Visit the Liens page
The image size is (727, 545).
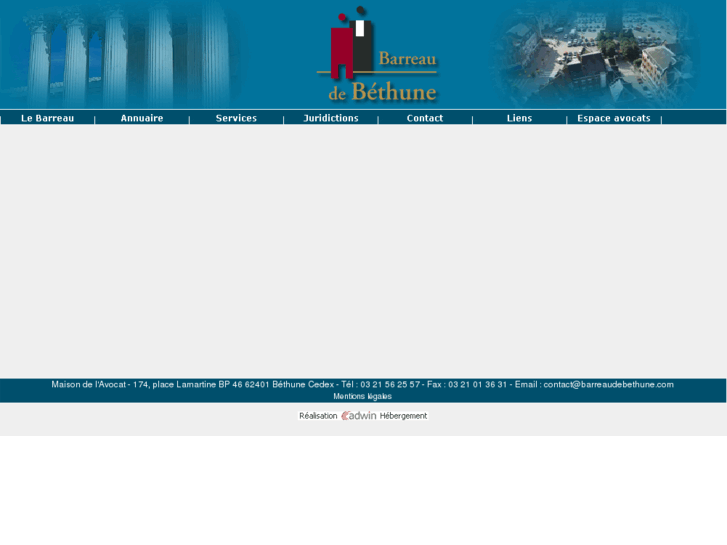[519, 118]
